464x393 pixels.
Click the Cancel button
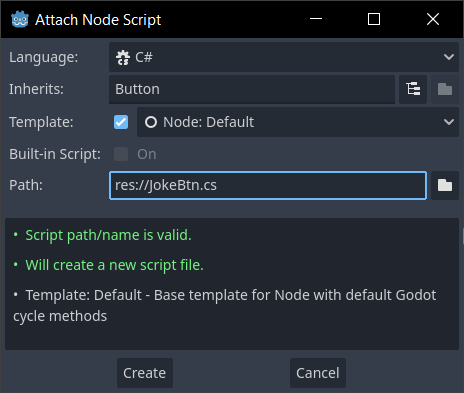[x=318, y=373]
